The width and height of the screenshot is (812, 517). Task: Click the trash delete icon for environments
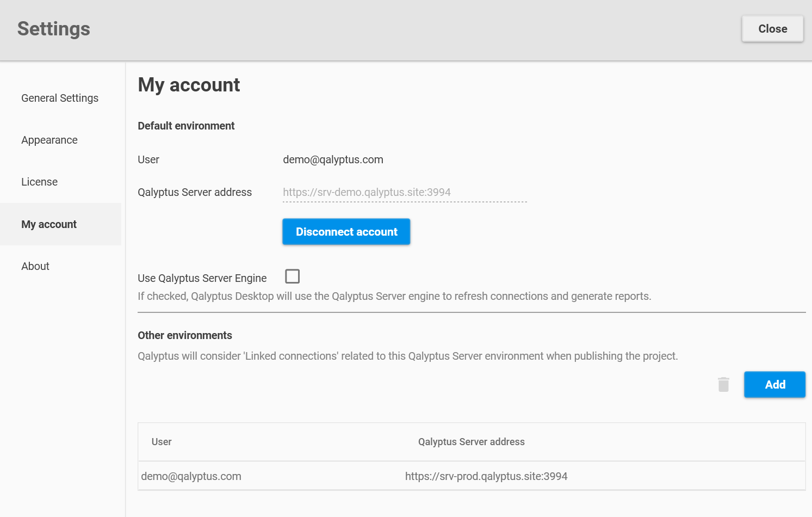pyautogui.click(x=723, y=384)
